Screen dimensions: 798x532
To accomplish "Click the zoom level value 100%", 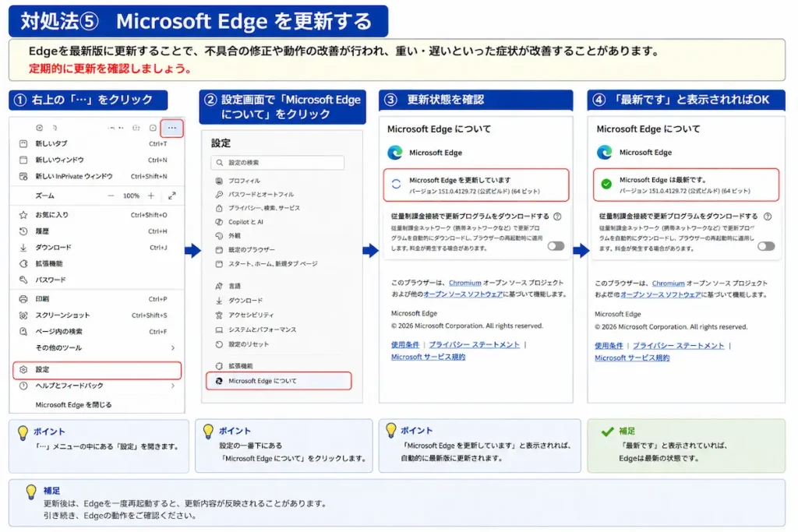I will 131,196.
